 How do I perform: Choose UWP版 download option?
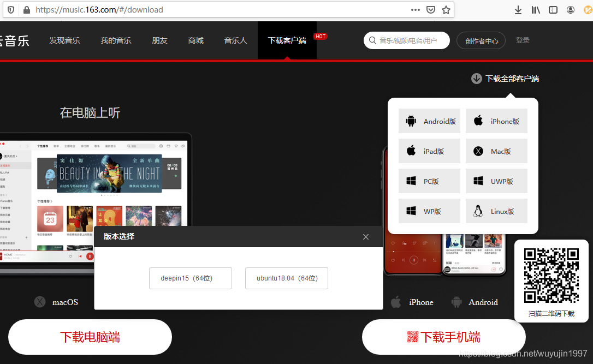click(x=496, y=181)
